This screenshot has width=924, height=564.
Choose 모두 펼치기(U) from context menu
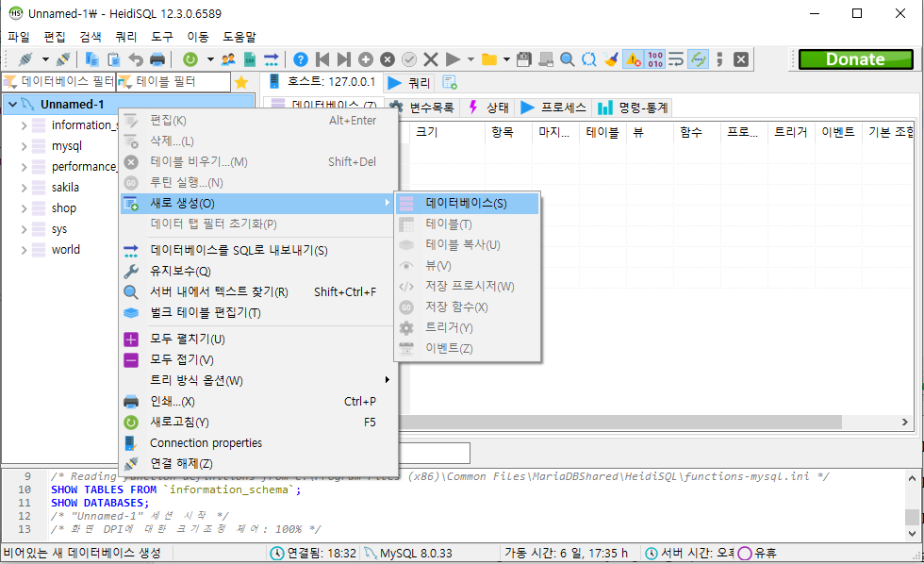(x=257, y=339)
